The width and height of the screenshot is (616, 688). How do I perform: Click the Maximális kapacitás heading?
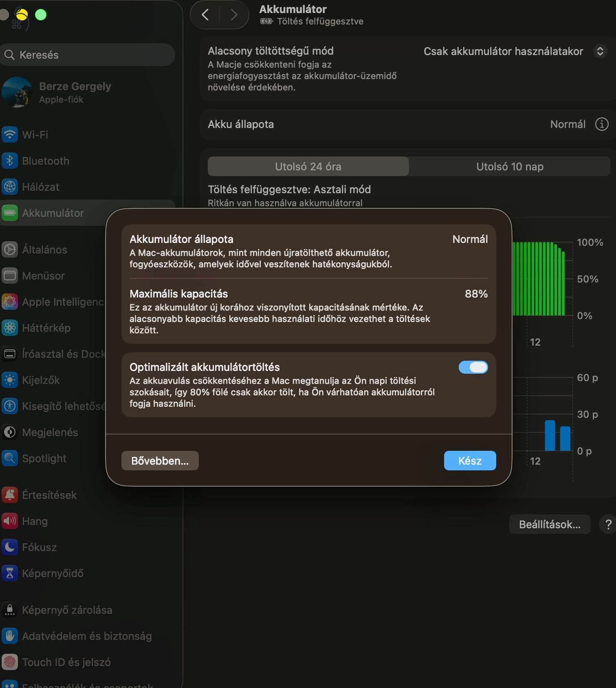point(178,293)
